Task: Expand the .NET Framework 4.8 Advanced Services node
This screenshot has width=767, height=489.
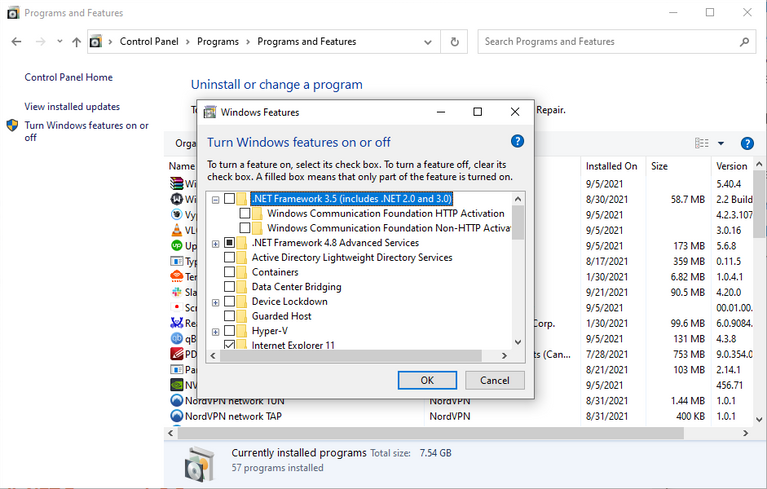Action: pyautogui.click(x=215, y=244)
